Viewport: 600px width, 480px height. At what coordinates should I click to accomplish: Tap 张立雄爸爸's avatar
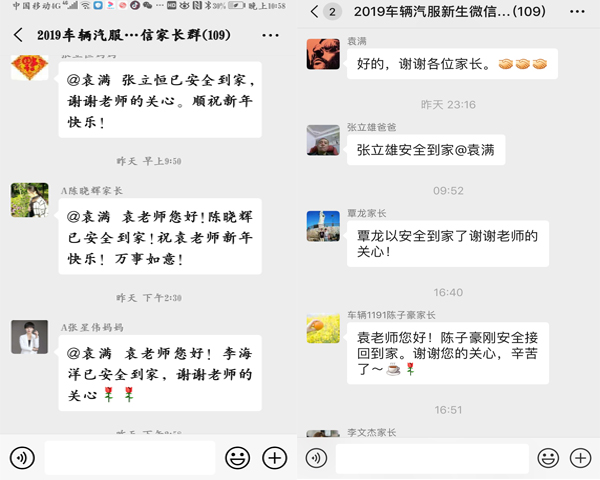click(323, 140)
